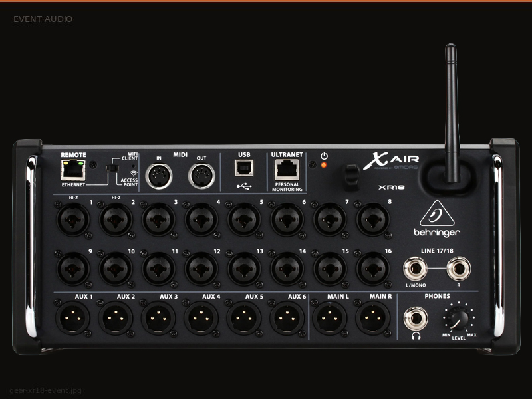Click input 15 combo jack

(x=330, y=269)
